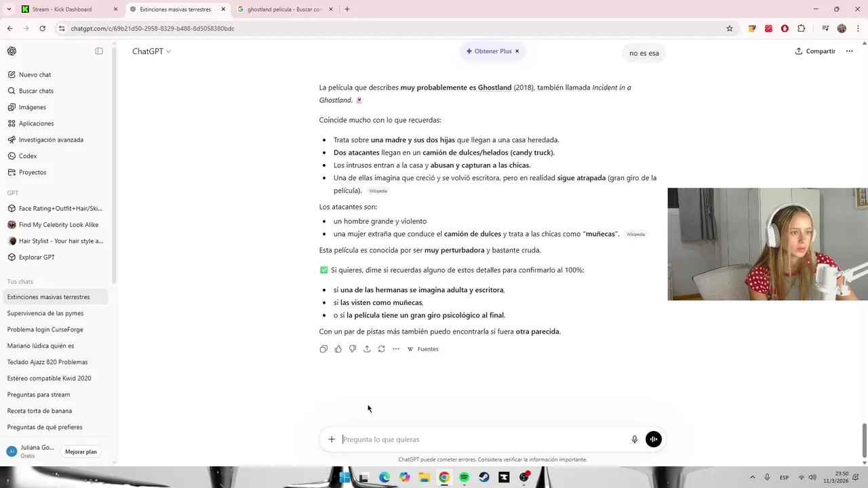Show hidden system tray icons
The width and height of the screenshot is (868, 488).
[753, 477]
